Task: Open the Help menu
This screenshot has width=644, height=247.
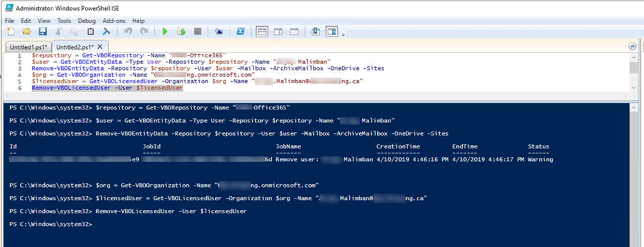Action: click(138, 20)
